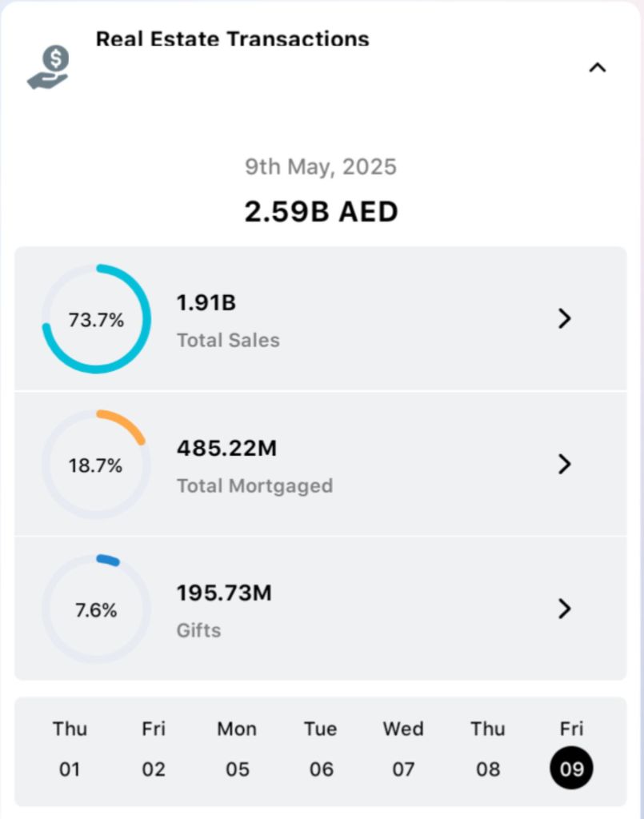
Task: Select Tuesday 06 in date strip
Action: pos(321,749)
